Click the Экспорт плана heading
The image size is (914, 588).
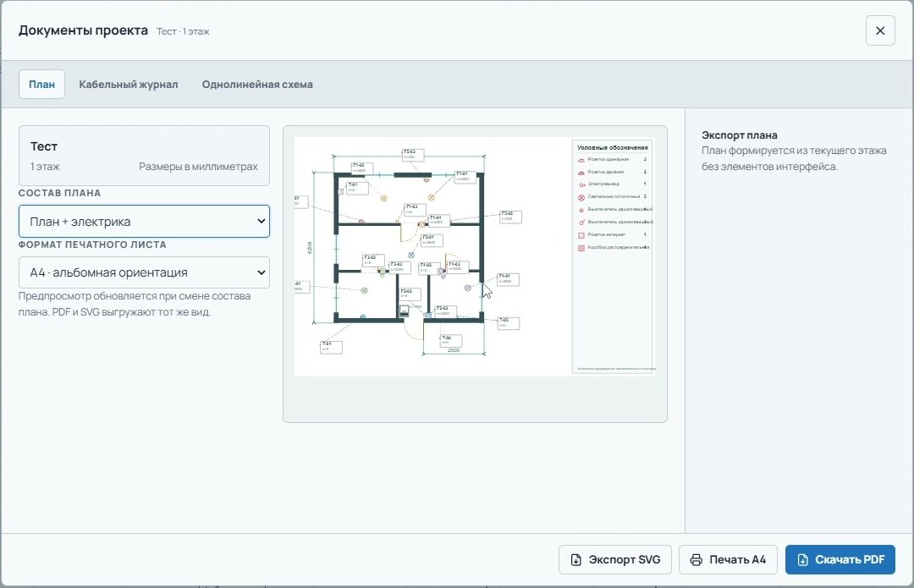tap(739, 135)
